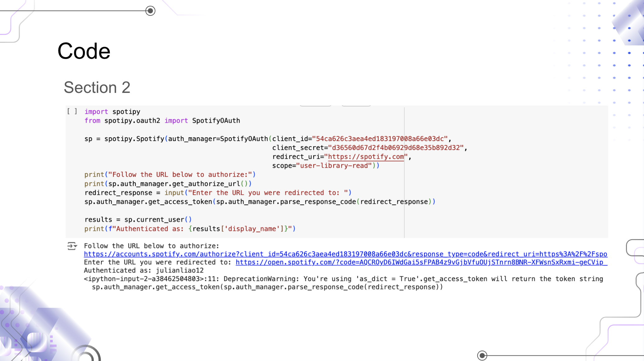Click the "user-library-read" scope string
This screenshot has height=361, width=644.
click(x=333, y=166)
